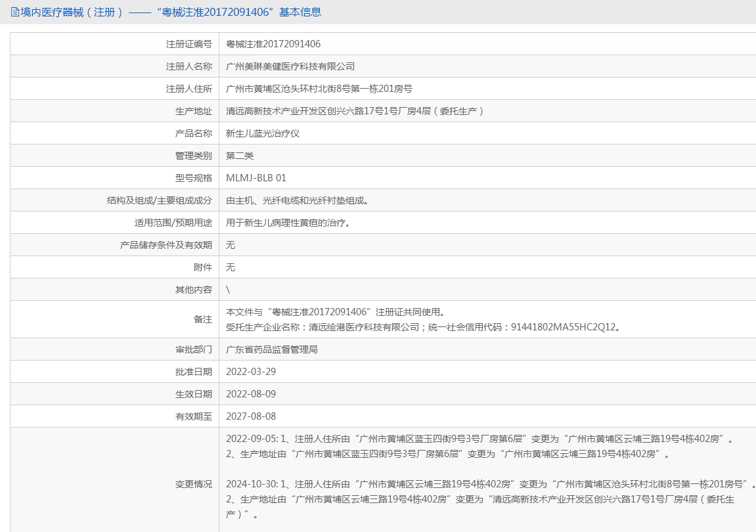Select department 广东省药品监督管理局

272,349
